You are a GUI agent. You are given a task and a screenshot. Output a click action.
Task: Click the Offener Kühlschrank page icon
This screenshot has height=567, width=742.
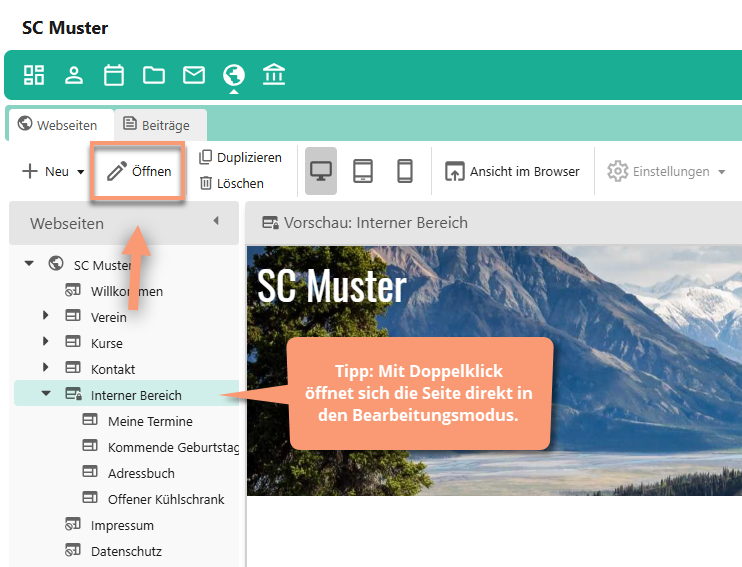90,497
